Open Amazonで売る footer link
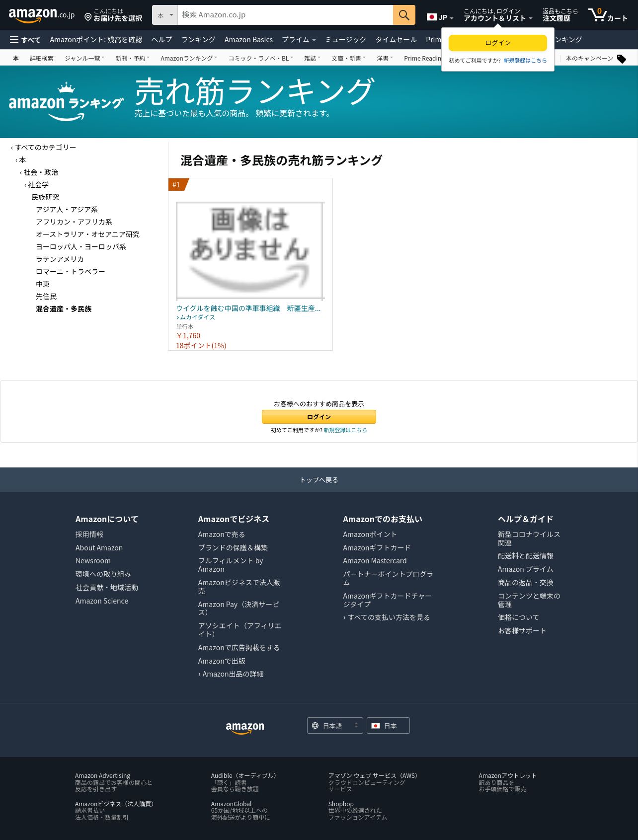Screen dimensions: 638x840 [x=222, y=535]
